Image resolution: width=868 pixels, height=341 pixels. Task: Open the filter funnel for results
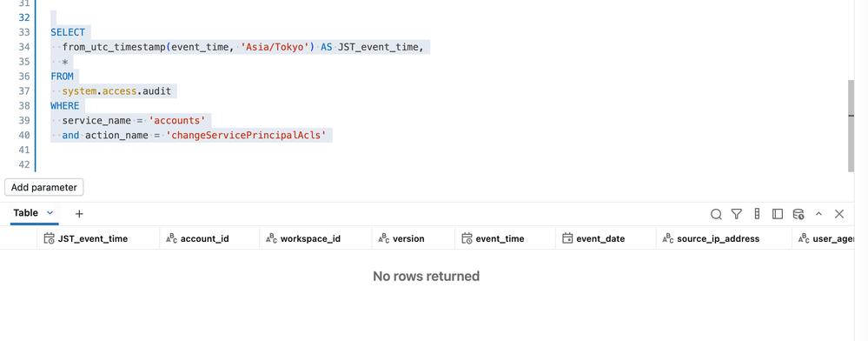coord(736,214)
